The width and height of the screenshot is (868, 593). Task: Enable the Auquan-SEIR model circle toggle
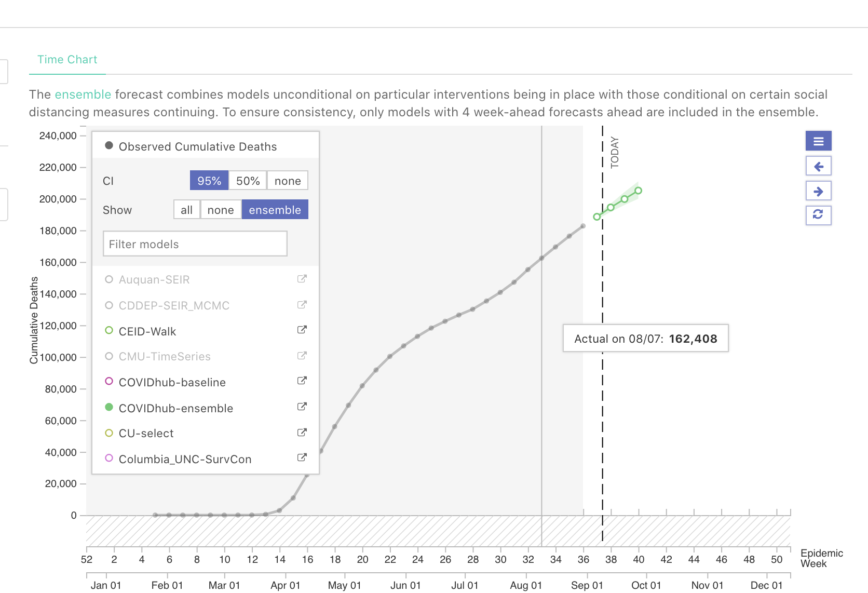108,279
